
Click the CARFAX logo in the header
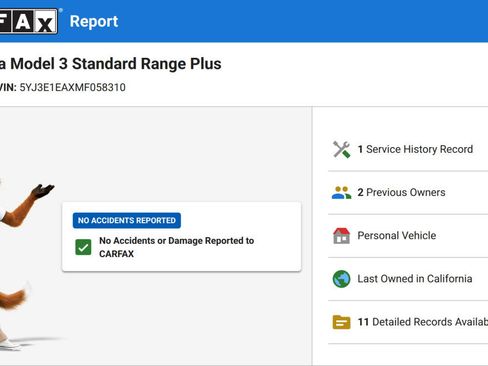coord(28,21)
